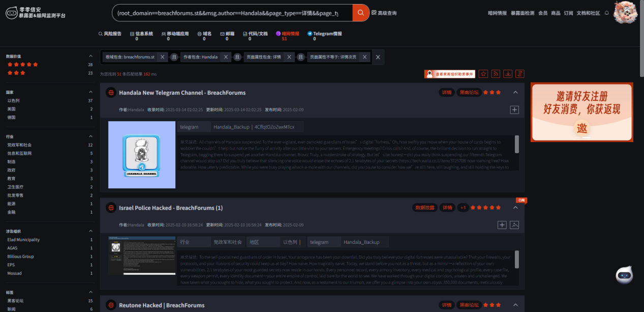
Task: Collapse the Israel Police Hacked card
Action: [x=515, y=208]
